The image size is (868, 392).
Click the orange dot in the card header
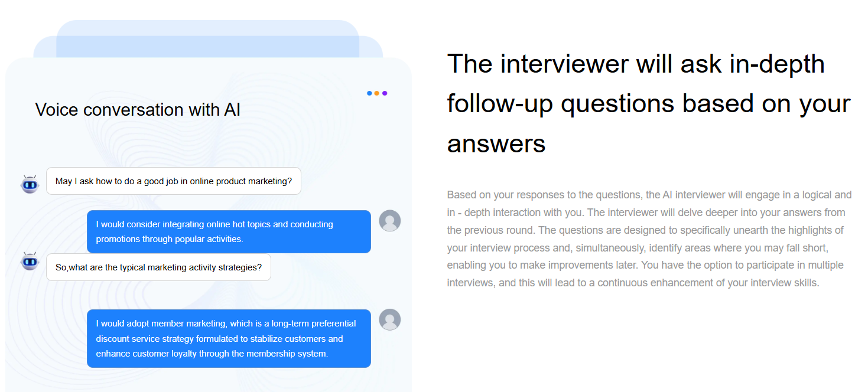click(x=377, y=93)
